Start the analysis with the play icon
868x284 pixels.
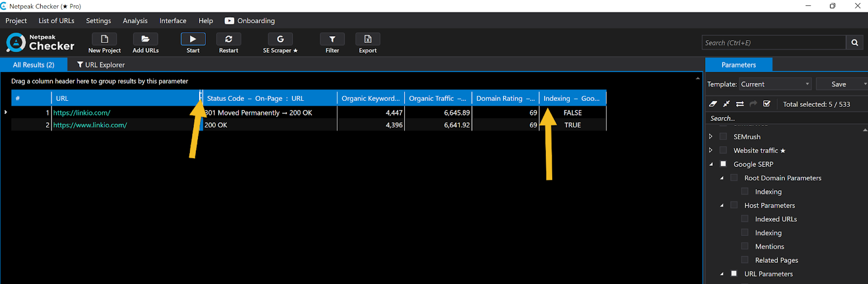click(193, 39)
